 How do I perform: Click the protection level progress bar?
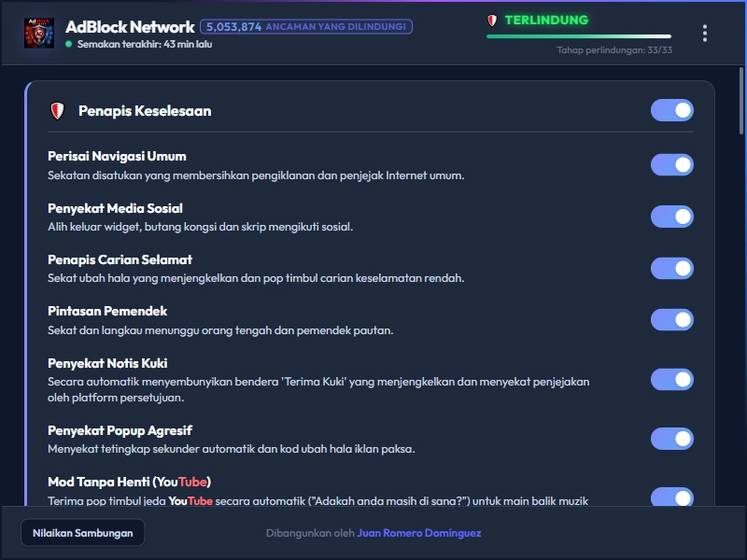pos(579,36)
